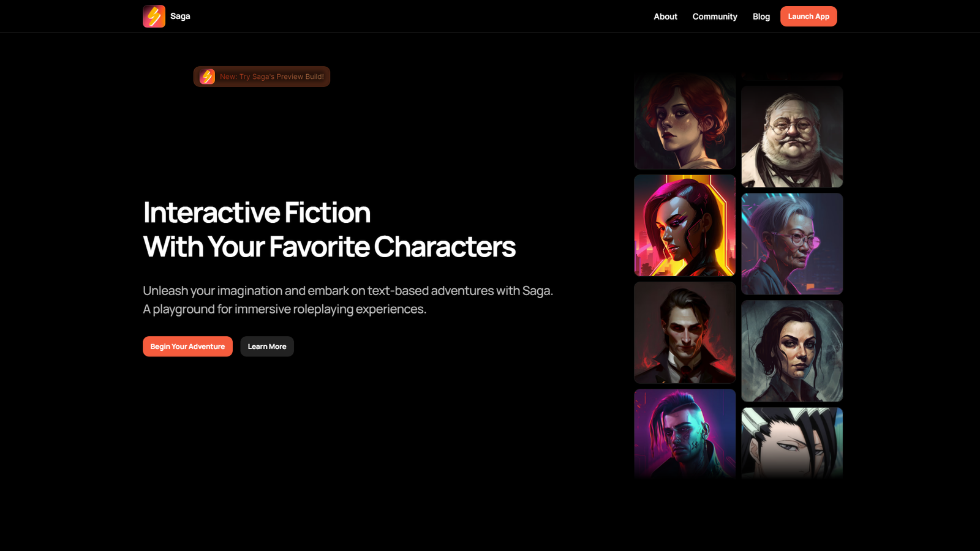Viewport: 980px width, 551px height.
Task: Select the anime black-haired character portrait
Action: (792, 443)
